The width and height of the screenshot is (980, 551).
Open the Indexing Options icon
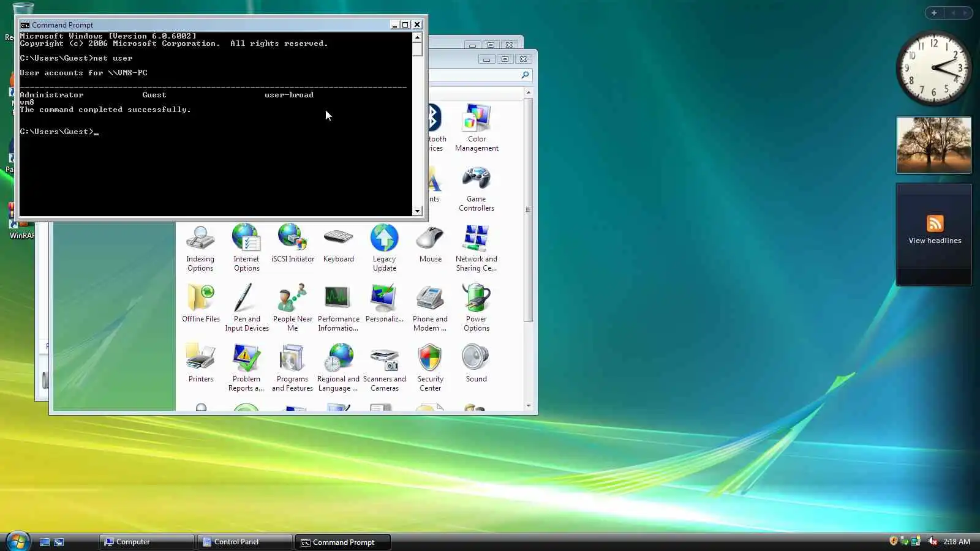coord(200,248)
